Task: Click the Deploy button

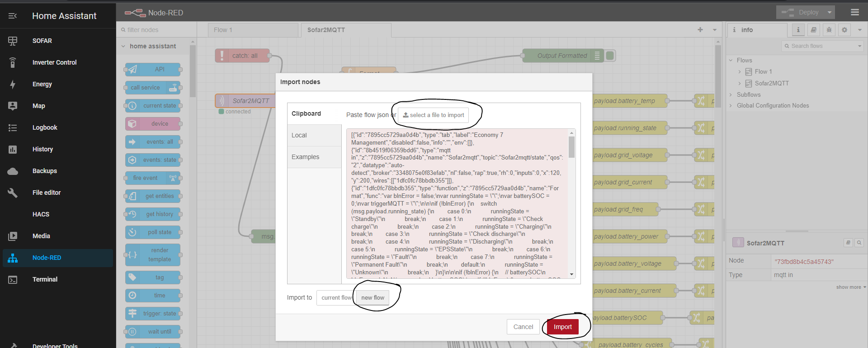Action: (801, 12)
